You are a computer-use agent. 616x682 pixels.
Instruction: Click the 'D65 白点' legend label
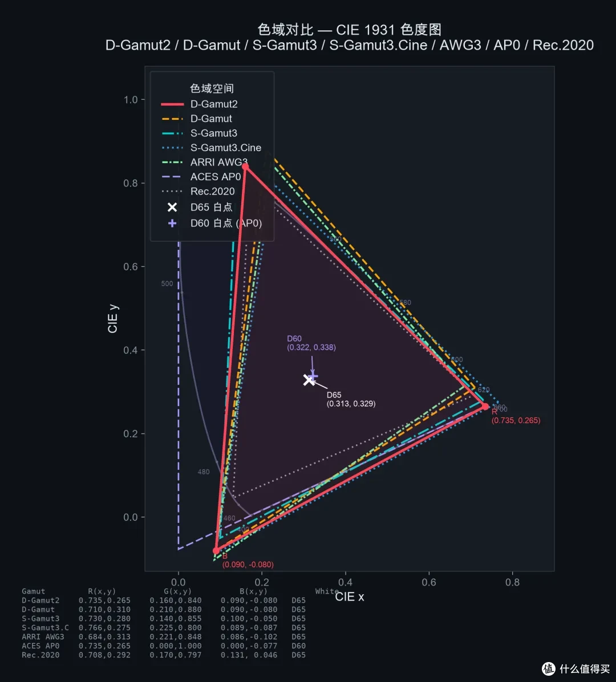coord(212,207)
